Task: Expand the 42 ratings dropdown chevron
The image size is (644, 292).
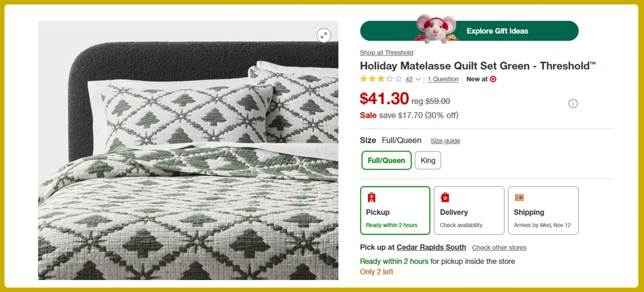Action: coord(418,80)
